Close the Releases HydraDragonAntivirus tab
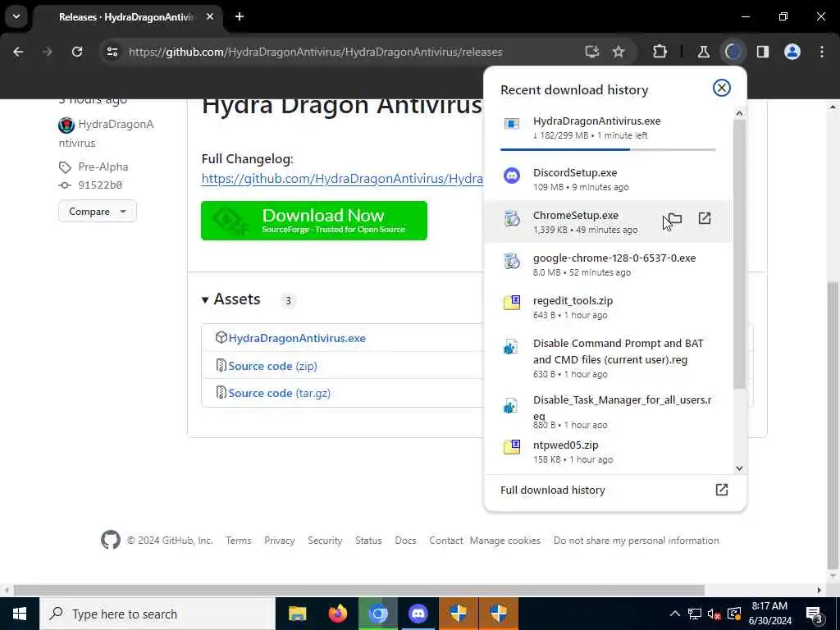This screenshot has width=840, height=630. [x=210, y=16]
